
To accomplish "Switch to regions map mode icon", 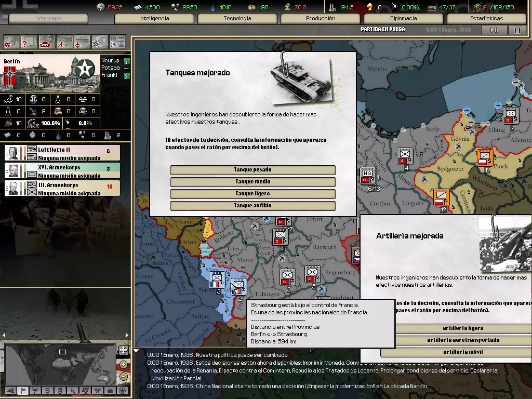I will pos(85,391).
